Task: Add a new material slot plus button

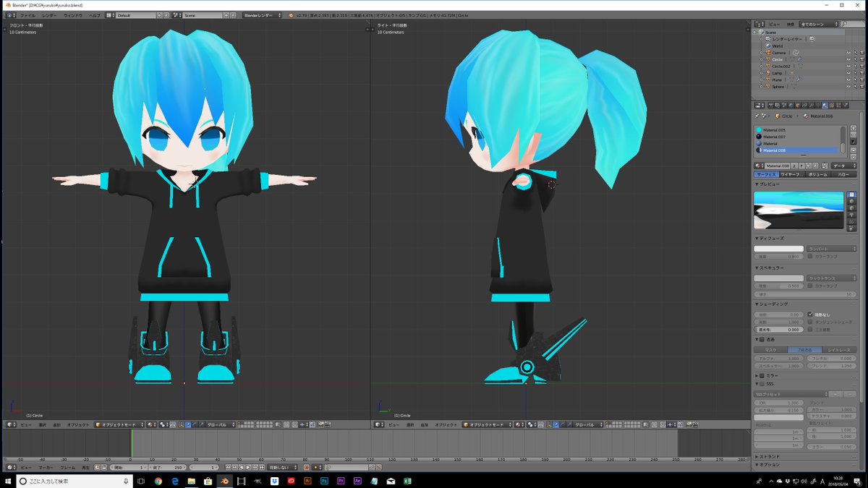Action: pyautogui.click(x=853, y=129)
